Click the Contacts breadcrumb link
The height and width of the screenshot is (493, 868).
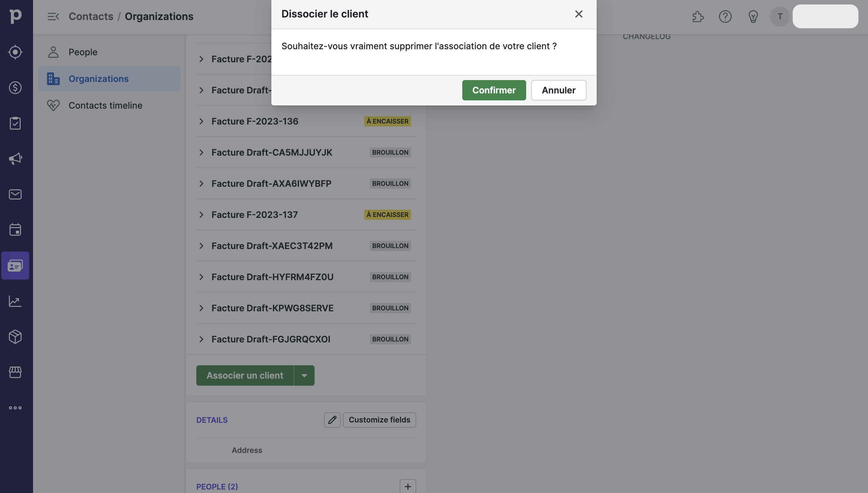91,16
